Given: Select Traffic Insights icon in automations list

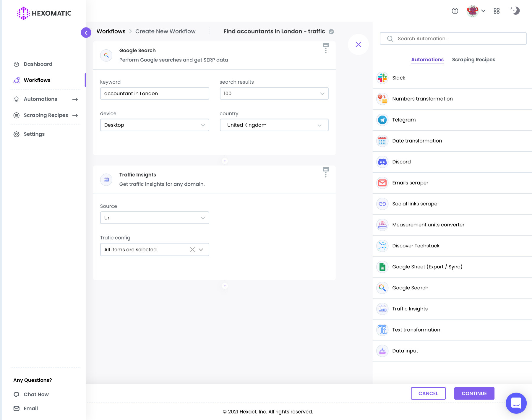Looking at the screenshot, I should [x=382, y=309].
